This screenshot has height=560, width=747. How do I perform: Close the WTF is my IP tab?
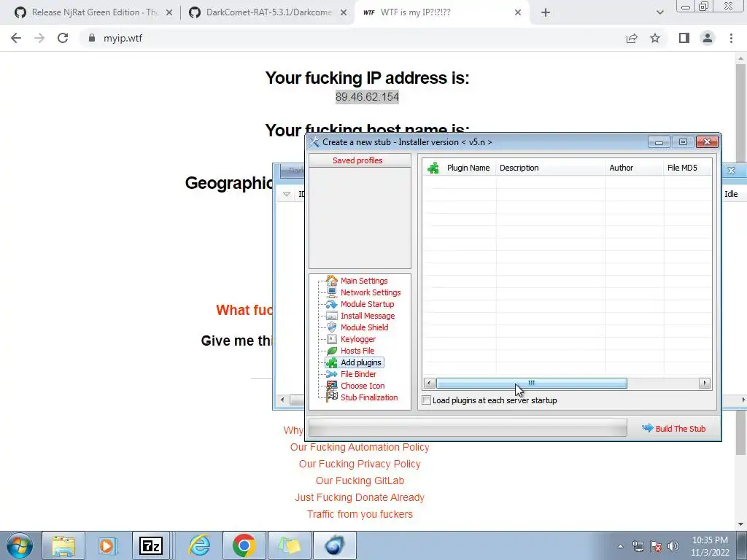tap(518, 12)
